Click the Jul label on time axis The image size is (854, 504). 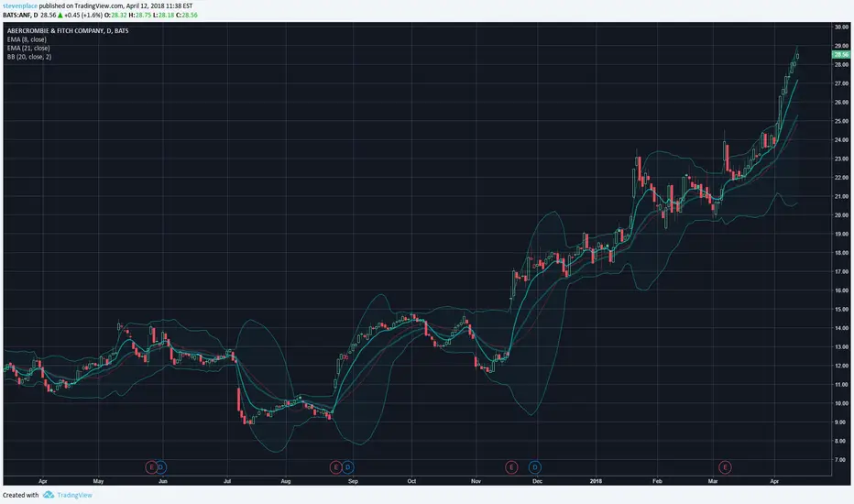[227, 481]
